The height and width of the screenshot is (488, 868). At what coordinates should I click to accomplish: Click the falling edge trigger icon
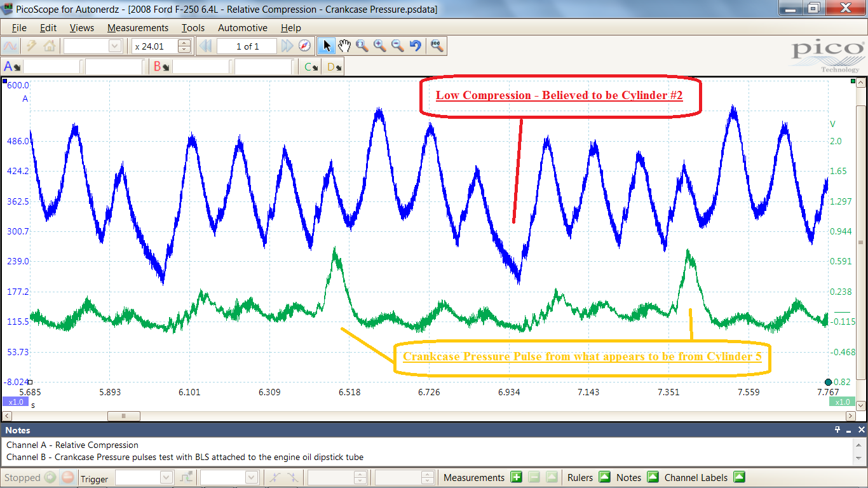click(292, 478)
